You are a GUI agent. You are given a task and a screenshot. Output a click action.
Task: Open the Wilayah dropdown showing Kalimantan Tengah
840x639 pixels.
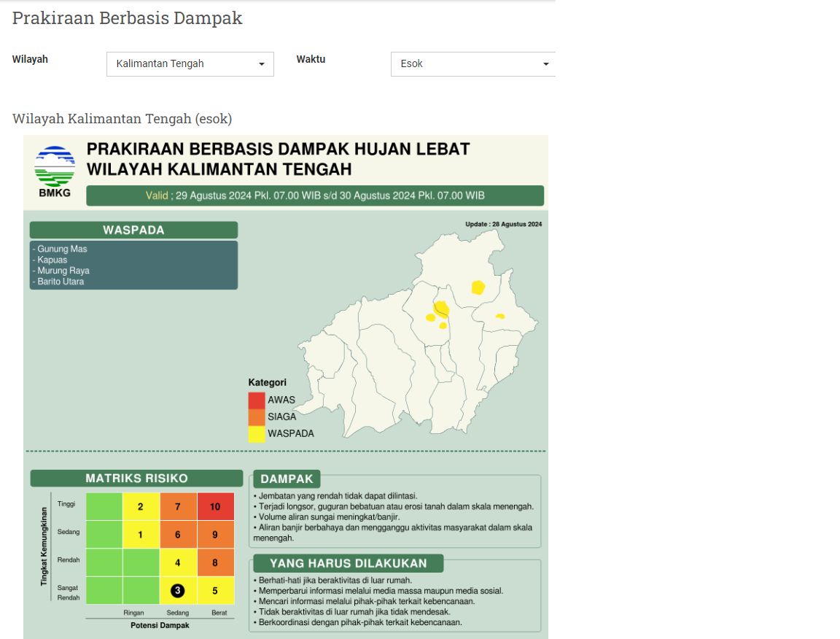click(x=190, y=63)
